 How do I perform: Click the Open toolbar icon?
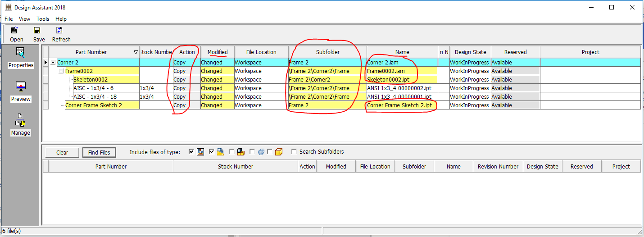(14, 30)
